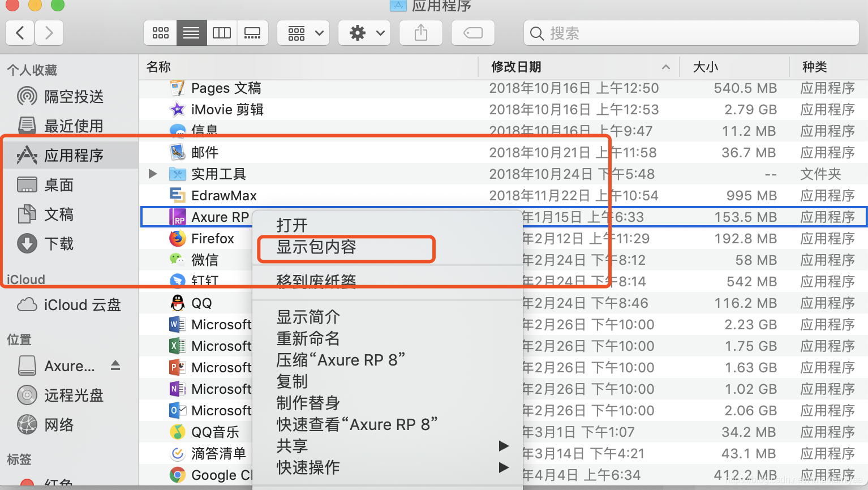
Task: Select the Axure RP app icon
Action: point(178,217)
